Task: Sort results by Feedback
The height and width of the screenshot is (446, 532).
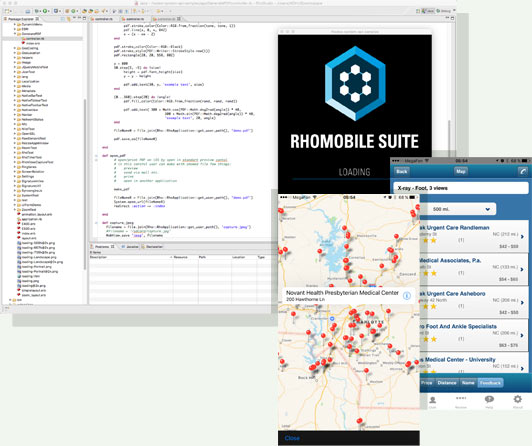Action: [490, 383]
